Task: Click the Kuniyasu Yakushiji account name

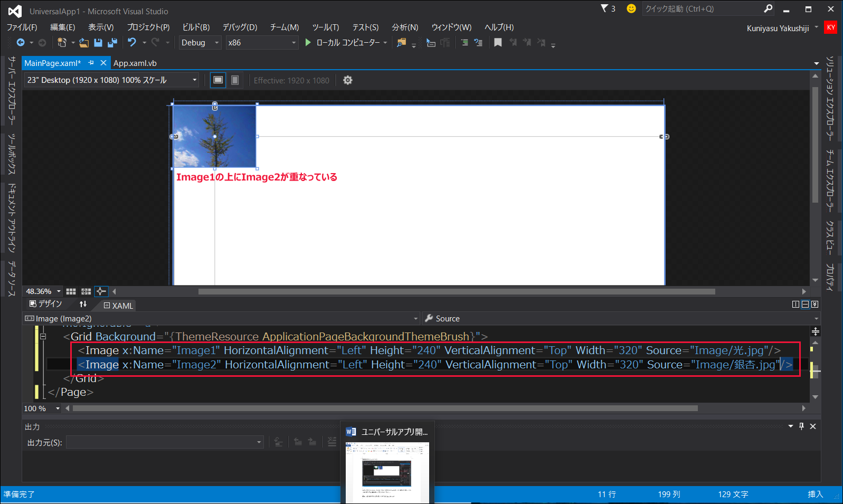Action: 778,28
